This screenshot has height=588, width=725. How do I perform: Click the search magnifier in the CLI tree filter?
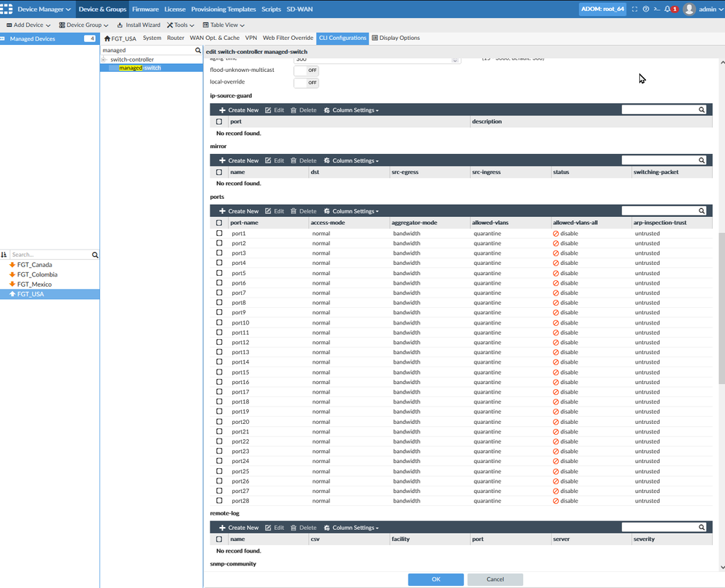point(197,51)
